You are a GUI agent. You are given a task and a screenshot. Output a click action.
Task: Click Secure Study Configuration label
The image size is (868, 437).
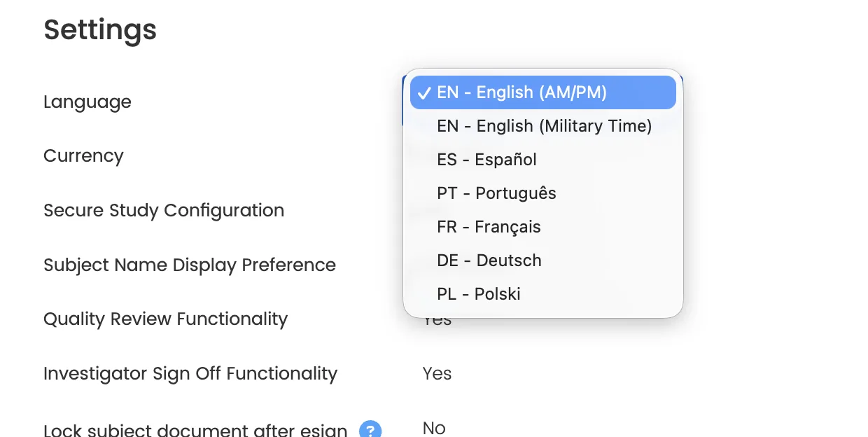tap(164, 211)
